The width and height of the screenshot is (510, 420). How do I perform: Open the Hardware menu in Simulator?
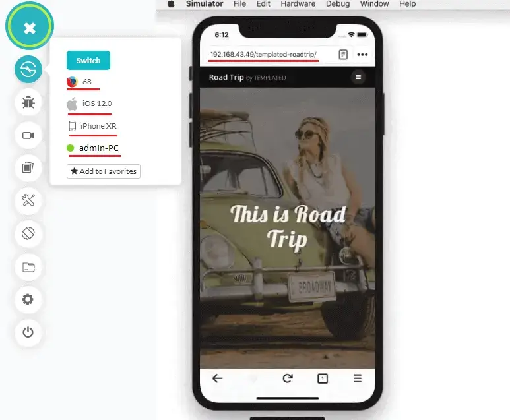(298, 4)
